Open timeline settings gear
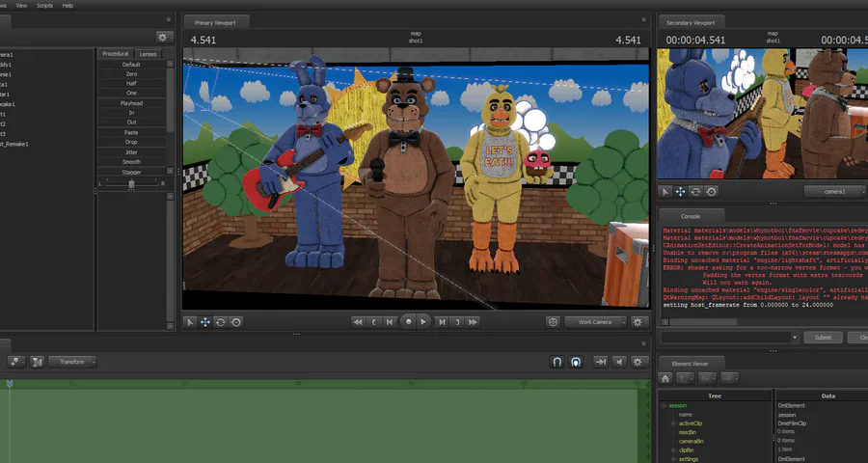868x463 pixels. 639,362
